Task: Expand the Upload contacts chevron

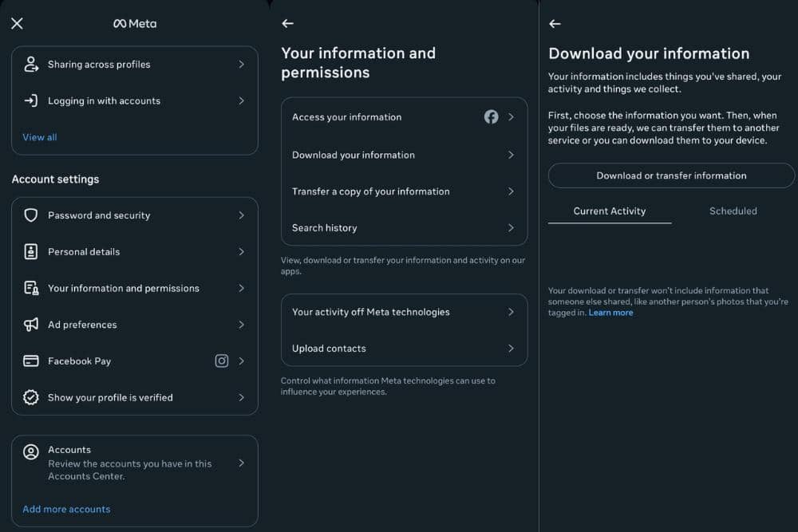Action: (511, 349)
